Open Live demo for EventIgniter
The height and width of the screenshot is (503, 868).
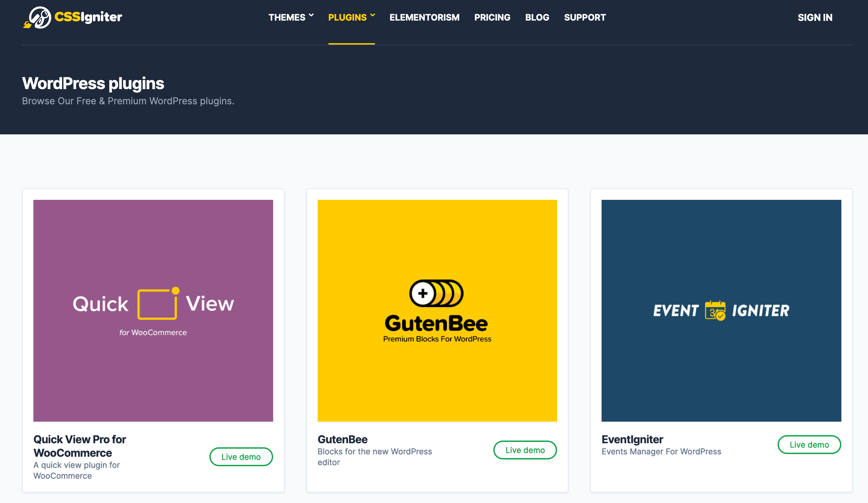[809, 444]
